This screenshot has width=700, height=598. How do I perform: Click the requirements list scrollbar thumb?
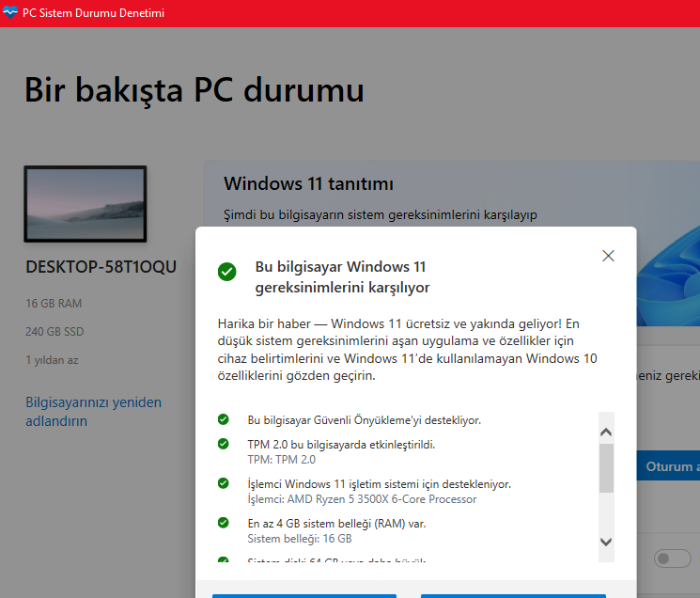(x=606, y=468)
